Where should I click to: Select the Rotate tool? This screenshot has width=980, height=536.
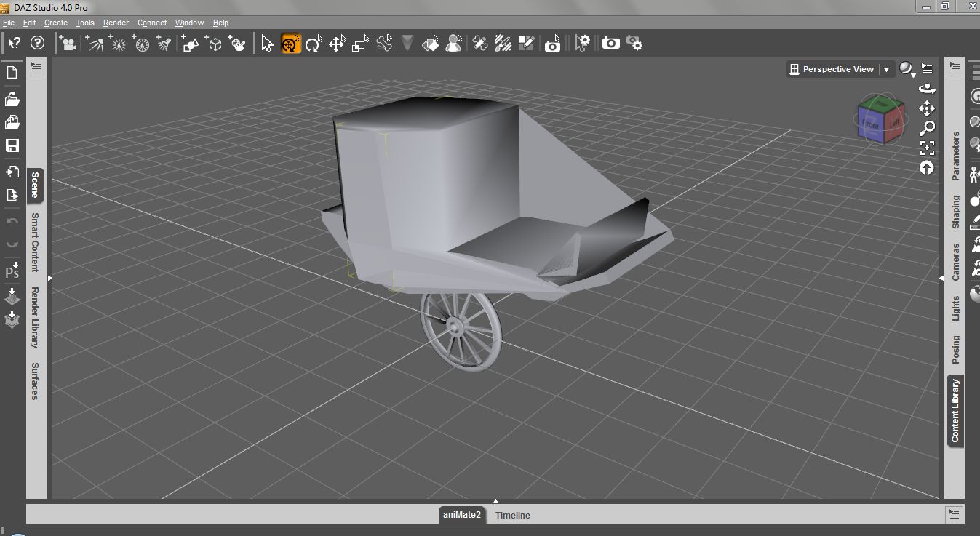(314, 44)
